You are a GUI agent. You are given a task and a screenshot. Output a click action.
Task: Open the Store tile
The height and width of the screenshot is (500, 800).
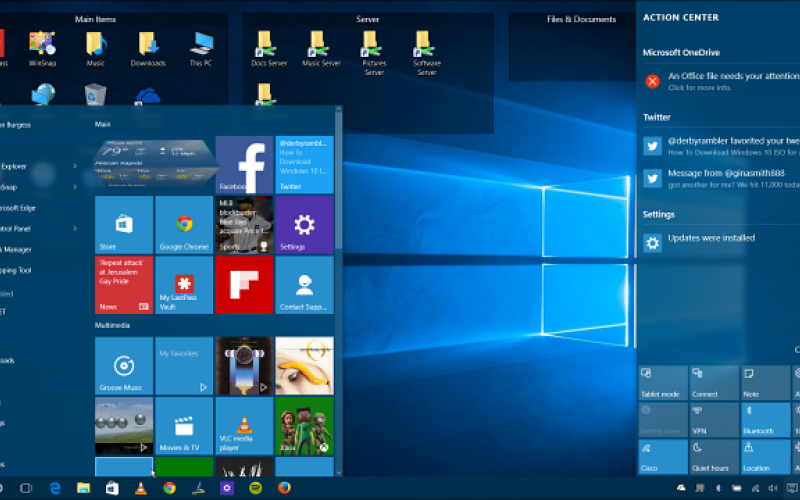124,224
